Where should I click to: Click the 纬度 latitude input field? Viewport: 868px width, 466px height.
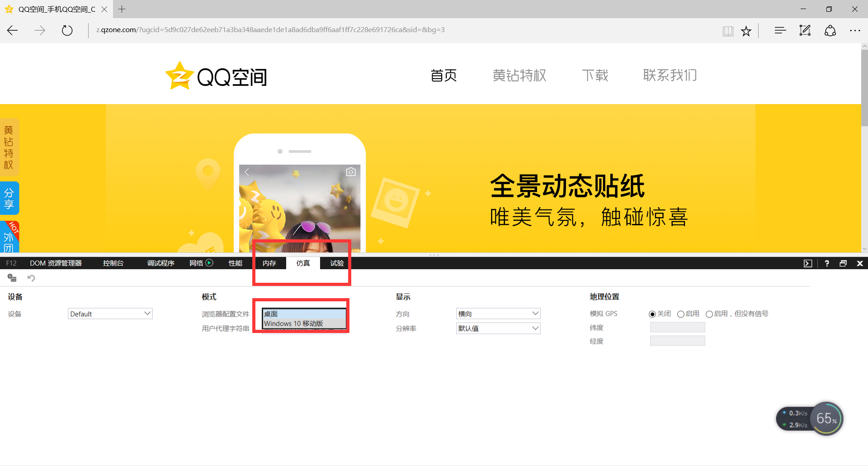tap(677, 327)
